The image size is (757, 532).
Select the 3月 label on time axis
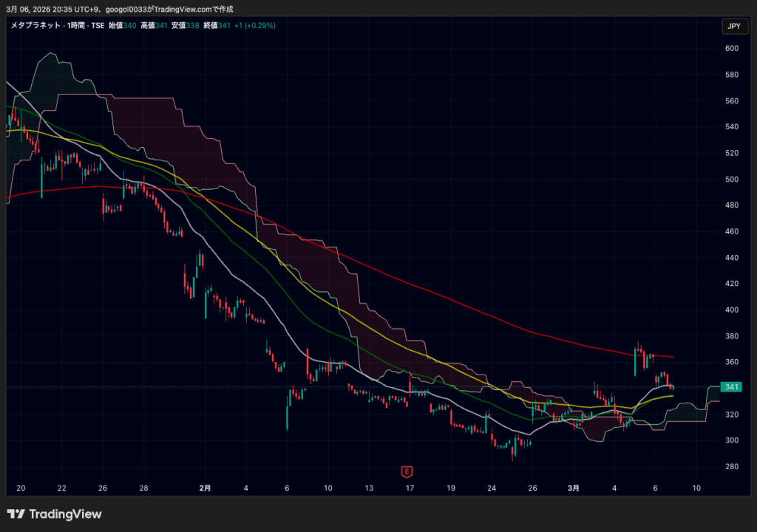click(574, 488)
